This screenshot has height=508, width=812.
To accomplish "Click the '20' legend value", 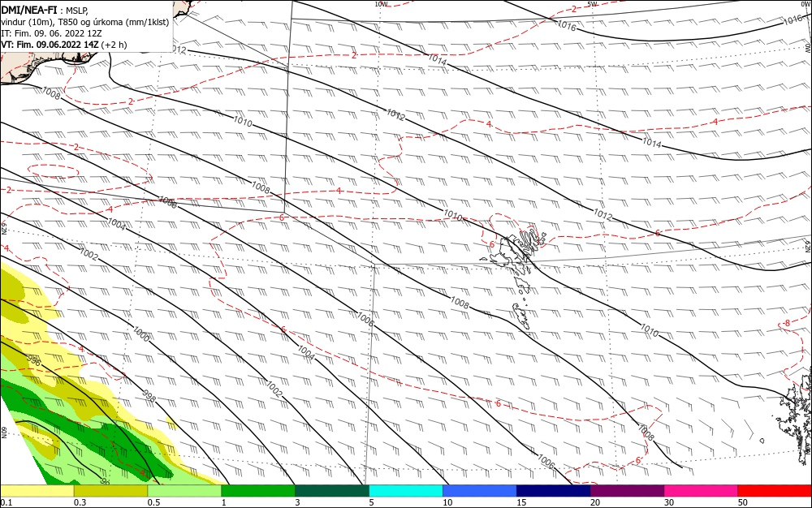I will pos(595,502).
